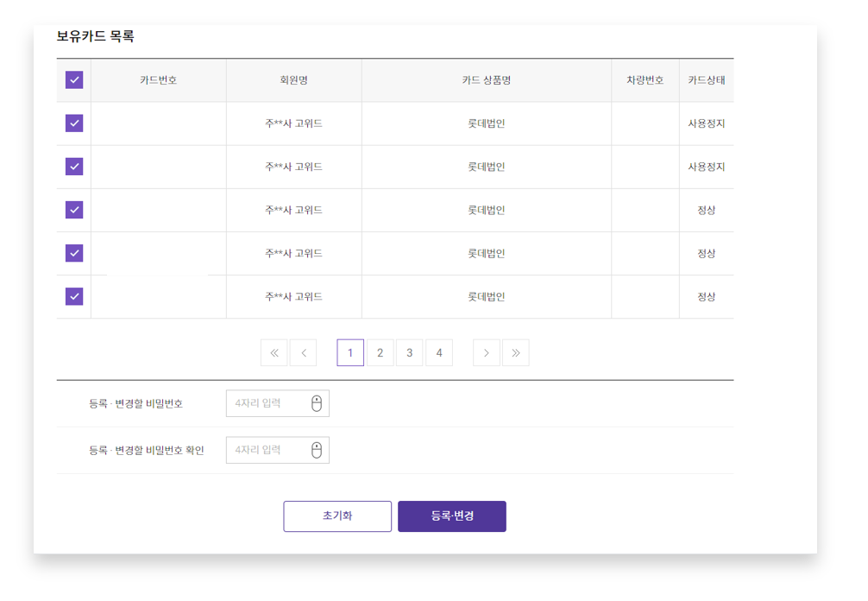Focus the 비밀번호 확인 input field
Screen dimensions: 868x601
267,450
